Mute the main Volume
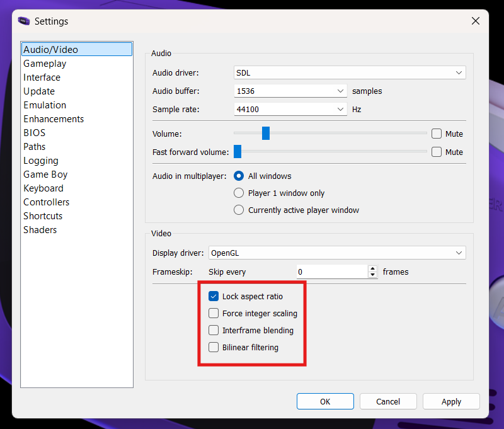Viewport: 504px width, 429px height. [437, 134]
